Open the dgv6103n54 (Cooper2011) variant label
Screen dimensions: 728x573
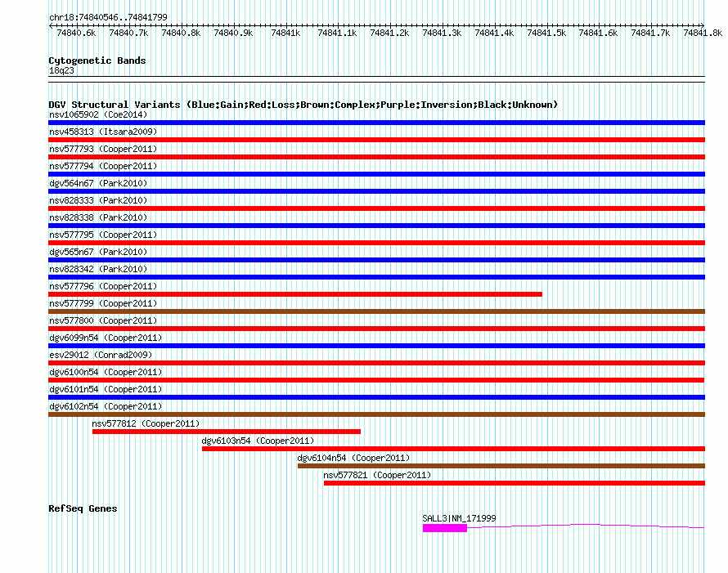(x=258, y=441)
